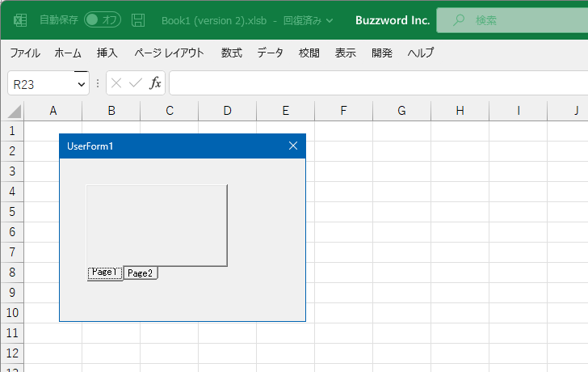Image resolution: width=588 pixels, height=372 pixels.
Task: Expand the Name Box dropdown arrow
Action: [81, 83]
